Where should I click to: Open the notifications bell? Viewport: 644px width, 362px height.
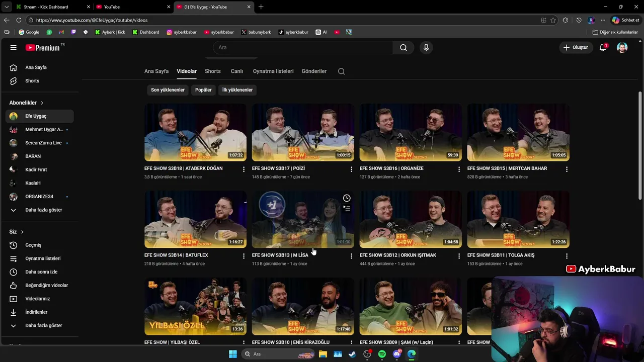(x=603, y=48)
